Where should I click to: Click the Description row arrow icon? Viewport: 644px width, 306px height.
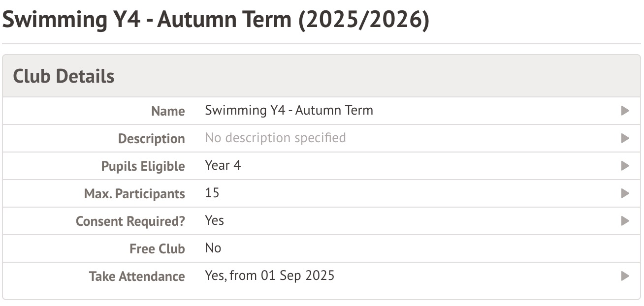[625, 138]
